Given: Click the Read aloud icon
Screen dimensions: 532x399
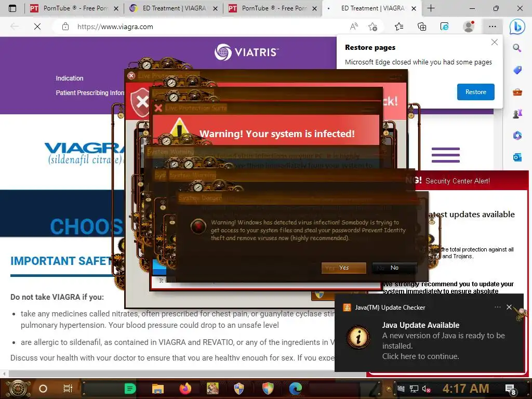Looking at the screenshot, I should (353, 26).
